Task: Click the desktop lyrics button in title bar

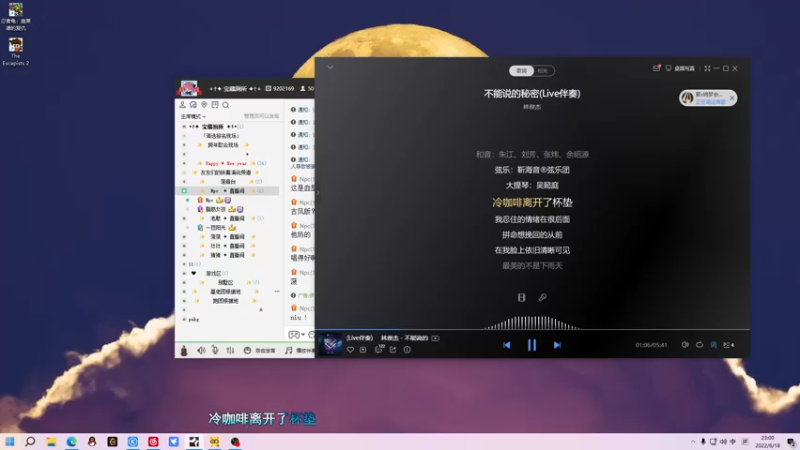Action: click(680, 68)
